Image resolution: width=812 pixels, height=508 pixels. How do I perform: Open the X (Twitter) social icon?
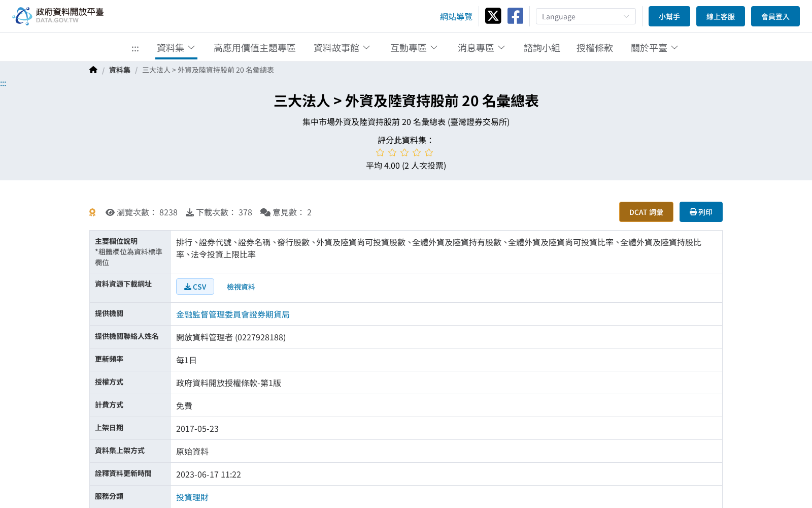493,16
